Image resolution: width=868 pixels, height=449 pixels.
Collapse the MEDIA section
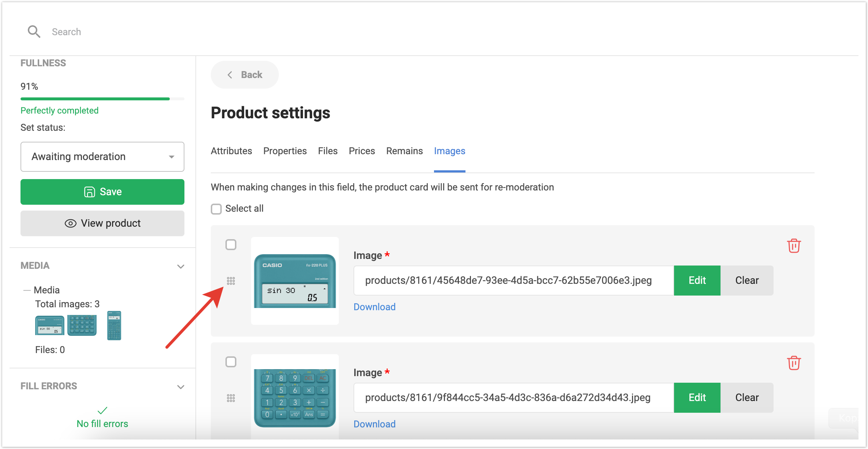point(180,266)
